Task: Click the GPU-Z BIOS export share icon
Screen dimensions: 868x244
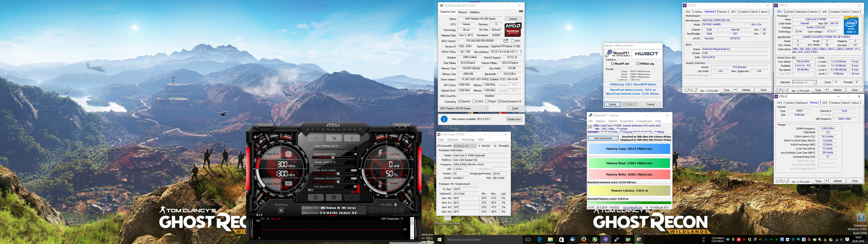Action: click(x=506, y=41)
